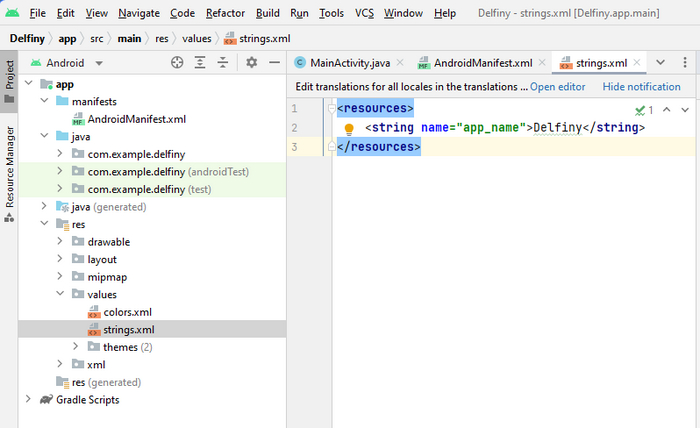
Task: Jump to next highlighted problem arrow
Action: [685, 109]
